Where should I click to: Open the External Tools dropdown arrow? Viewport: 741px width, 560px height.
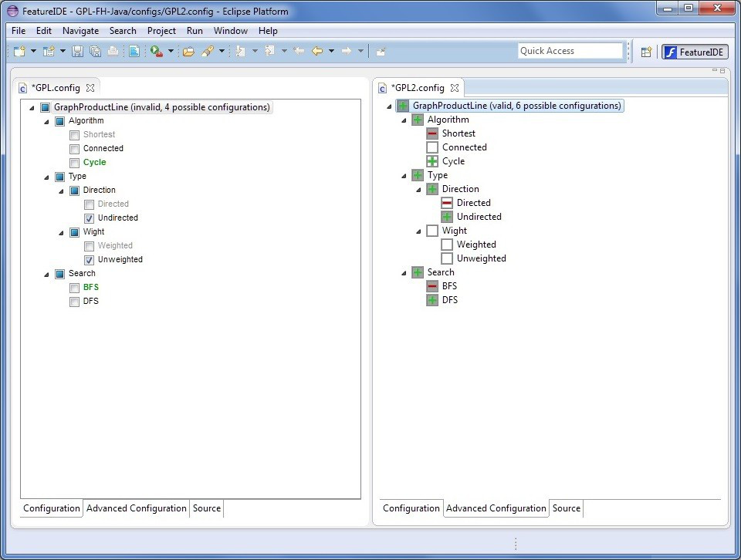click(171, 51)
